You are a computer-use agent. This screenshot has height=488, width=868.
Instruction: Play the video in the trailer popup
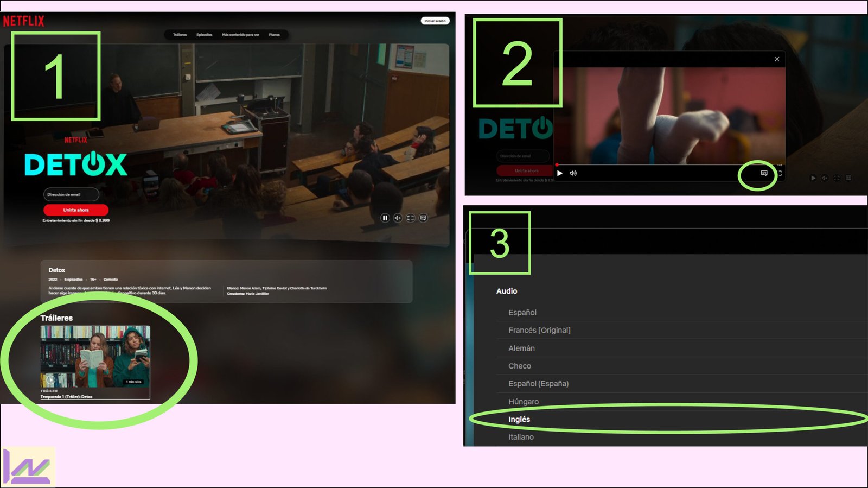tap(560, 173)
